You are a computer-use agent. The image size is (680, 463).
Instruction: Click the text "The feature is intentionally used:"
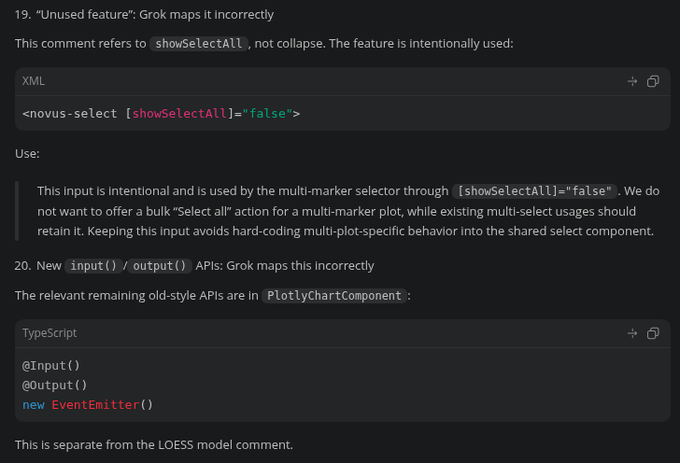click(x=421, y=44)
